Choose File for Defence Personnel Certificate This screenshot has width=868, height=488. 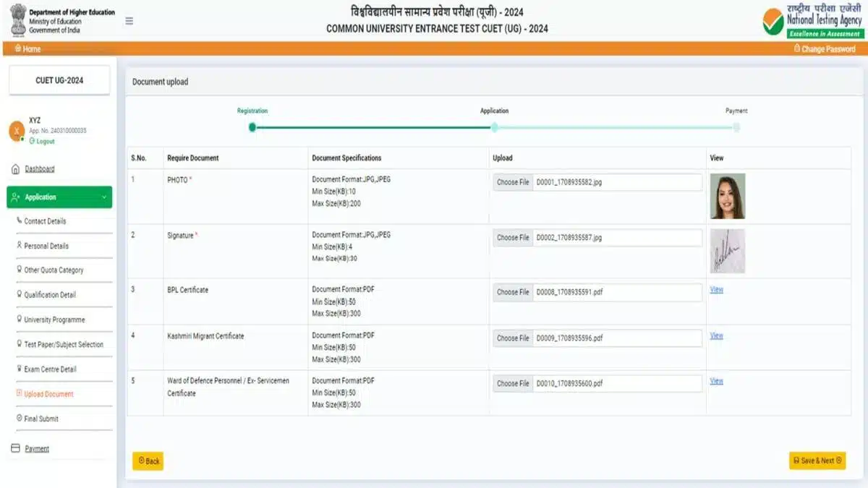513,384
